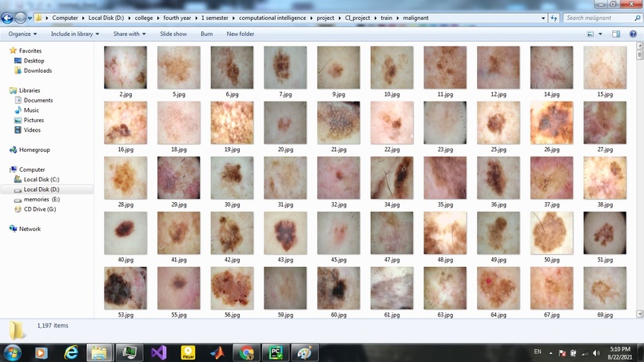Select Network in the navigation pane
This screenshot has height=362, width=644.
pos(30,229)
